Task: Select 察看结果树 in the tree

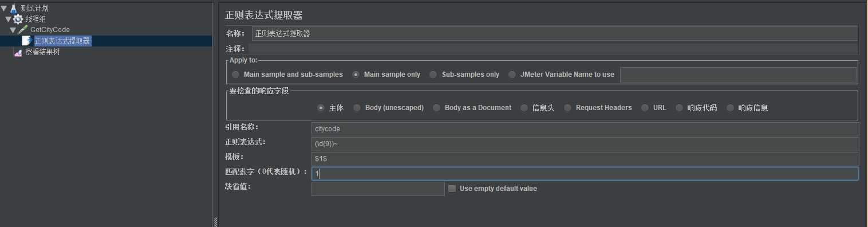Action: (42, 52)
